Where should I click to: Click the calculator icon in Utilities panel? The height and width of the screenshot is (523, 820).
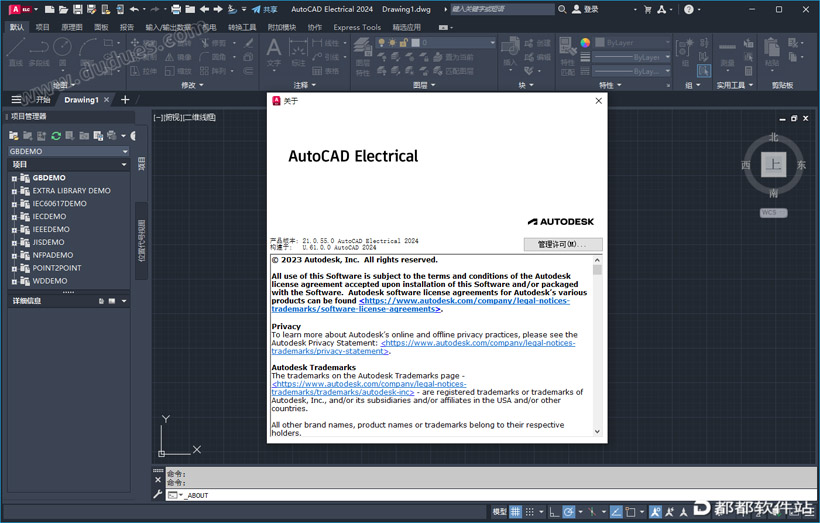748,71
